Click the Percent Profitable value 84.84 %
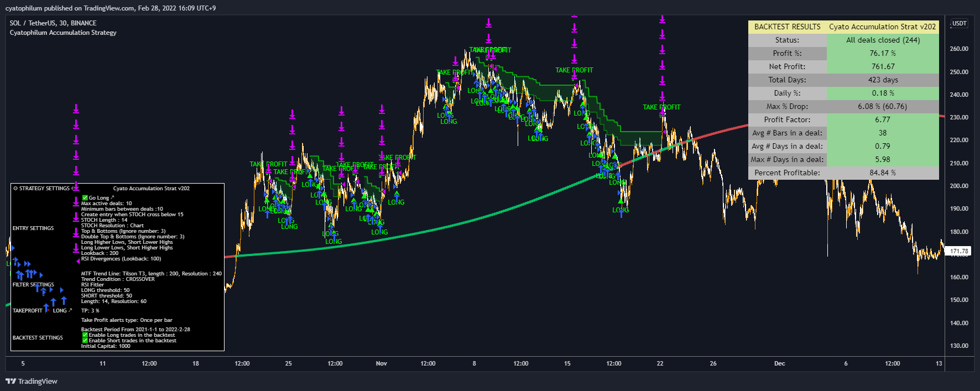Screen dimensions: 980x391 (883, 173)
